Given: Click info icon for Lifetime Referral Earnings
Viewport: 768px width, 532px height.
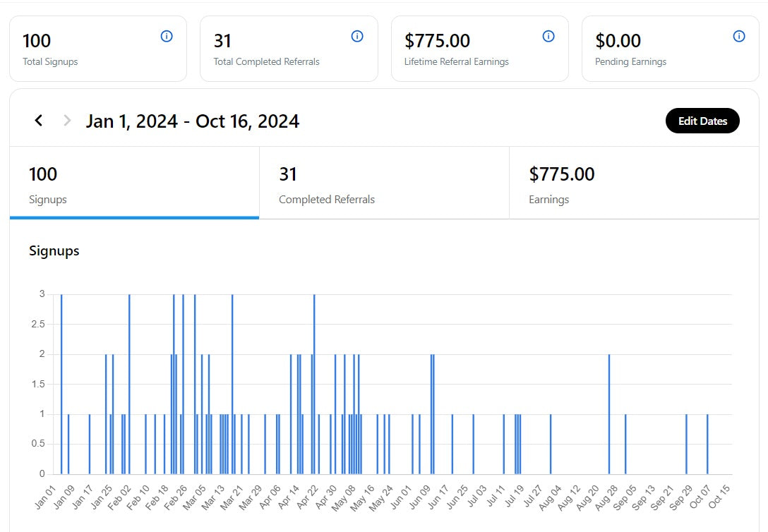Looking at the screenshot, I should click(548, 36).
